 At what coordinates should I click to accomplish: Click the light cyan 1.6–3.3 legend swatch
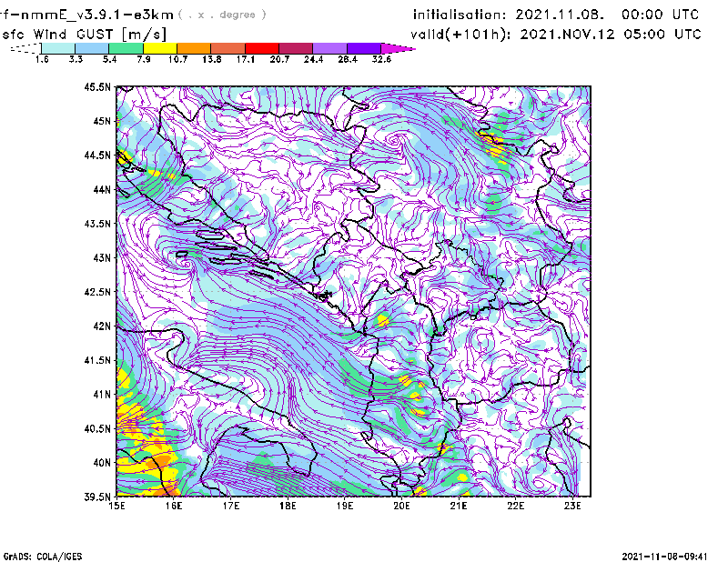coord(58,48)
